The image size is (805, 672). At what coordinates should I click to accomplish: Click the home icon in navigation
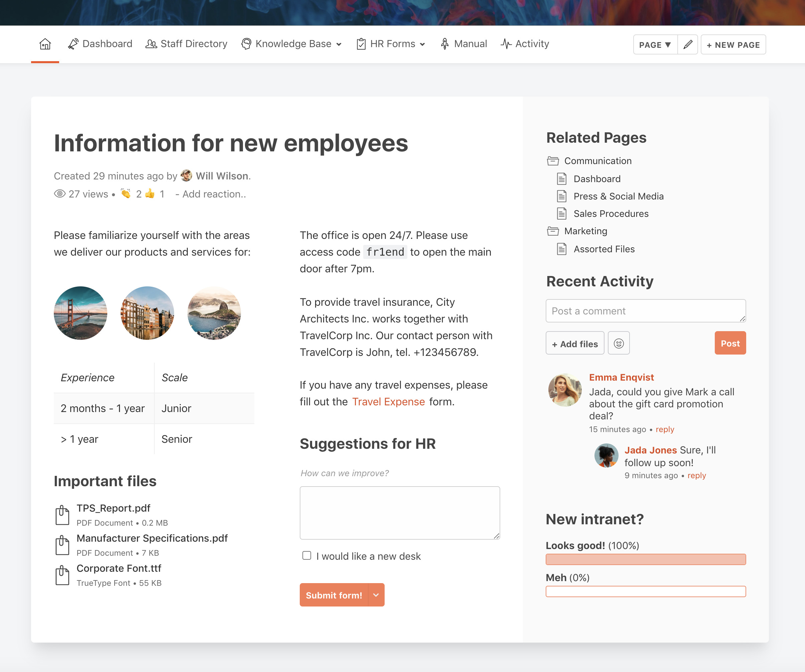(x=45, y=44)
